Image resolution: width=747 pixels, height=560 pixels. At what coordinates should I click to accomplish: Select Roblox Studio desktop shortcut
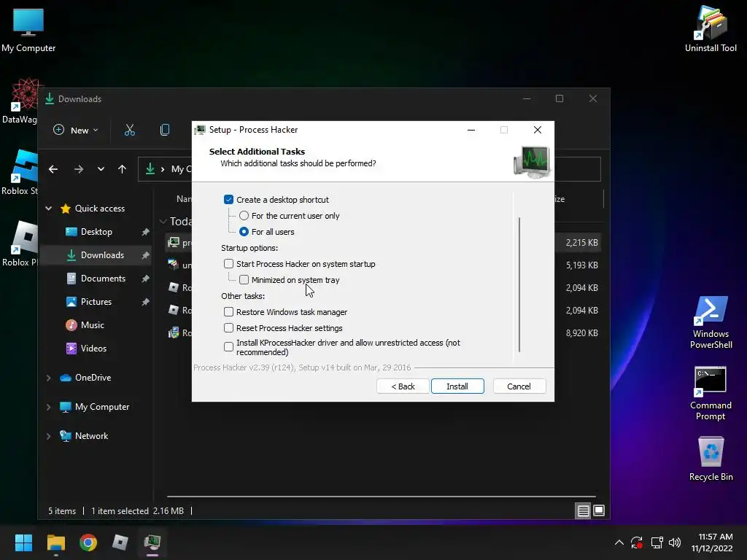tap(19, 172)
